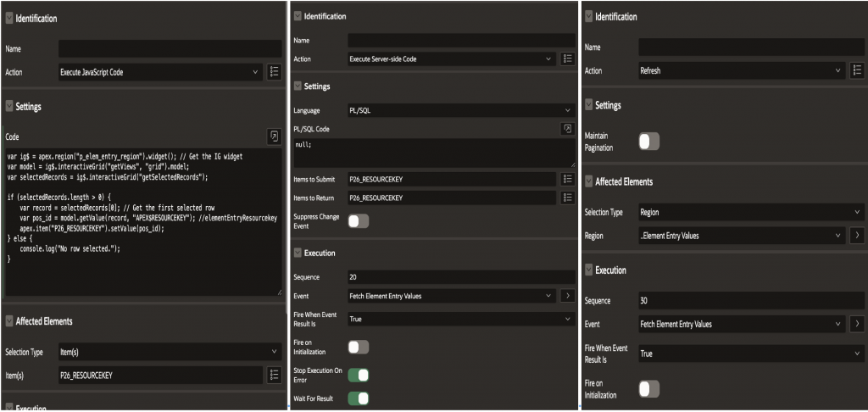Viewport: 868px width, 412px height.
Task: Open item picker beside Item(s) P26_RESOURCEKEY field
Action: [274, 375]
